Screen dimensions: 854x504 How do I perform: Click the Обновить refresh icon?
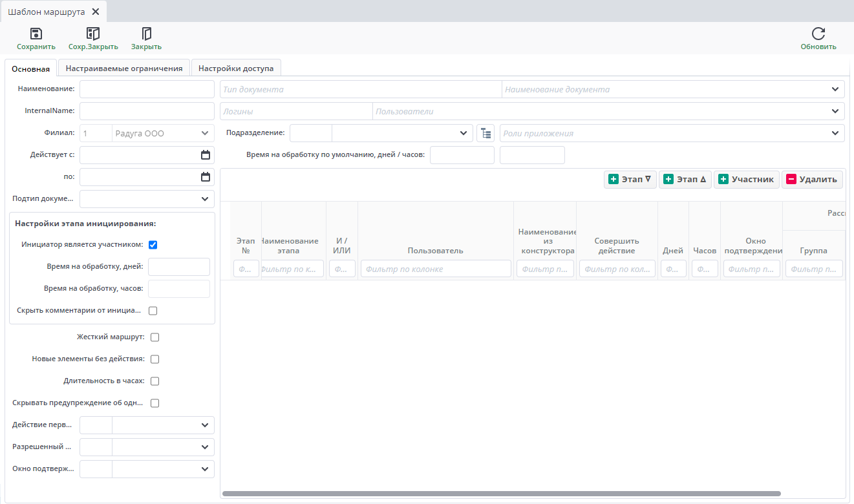click(x=818, y=34)
